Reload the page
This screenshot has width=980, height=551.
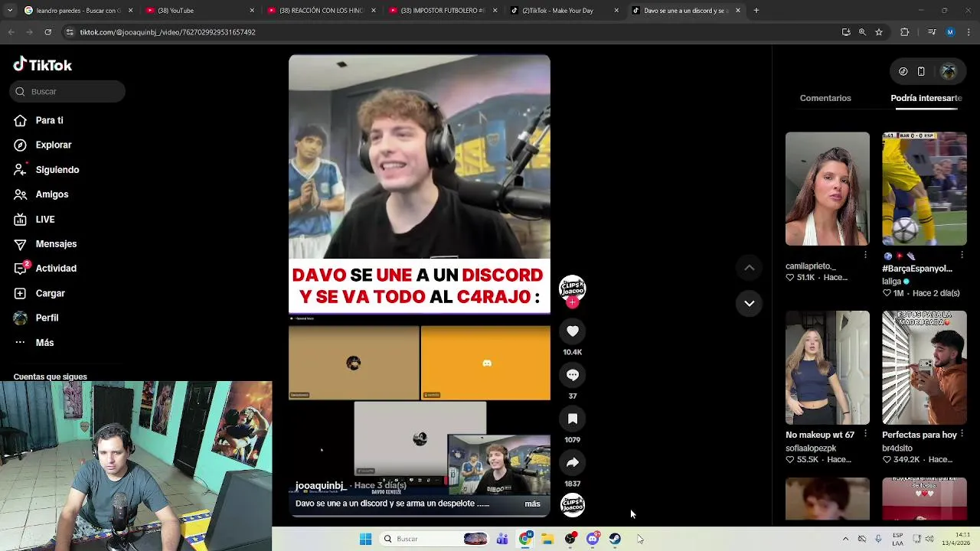click(x=47, y=32)
